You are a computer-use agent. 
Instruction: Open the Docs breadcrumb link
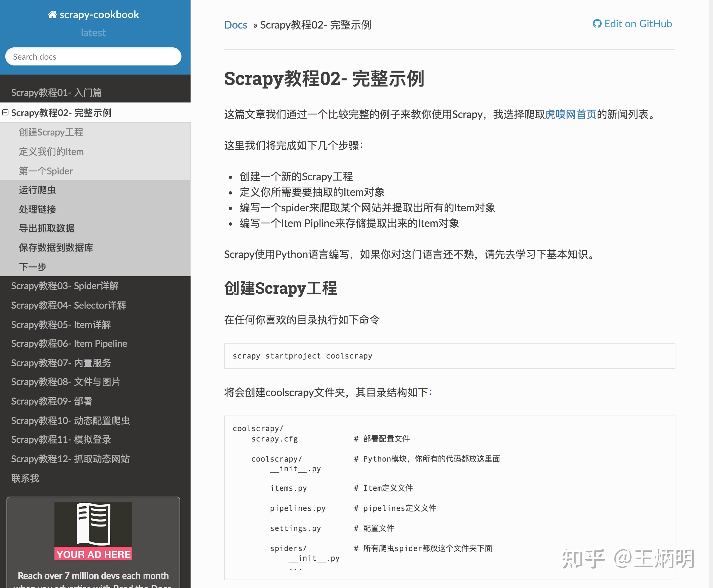click(236, 25)
